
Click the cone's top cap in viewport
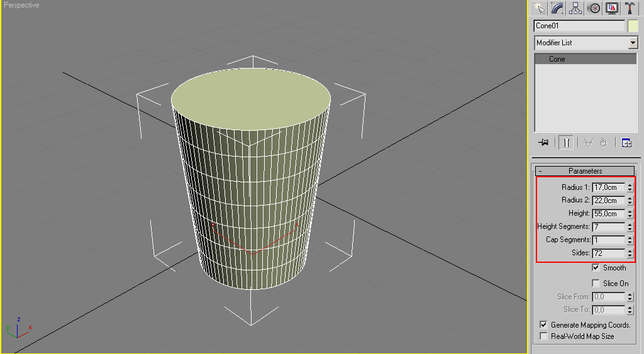coord(251,100)
